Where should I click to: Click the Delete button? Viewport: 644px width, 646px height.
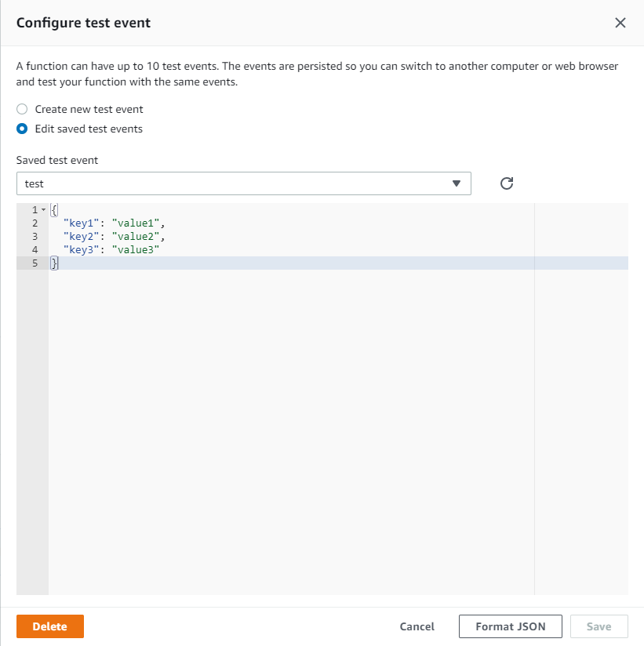pos(49,626)
